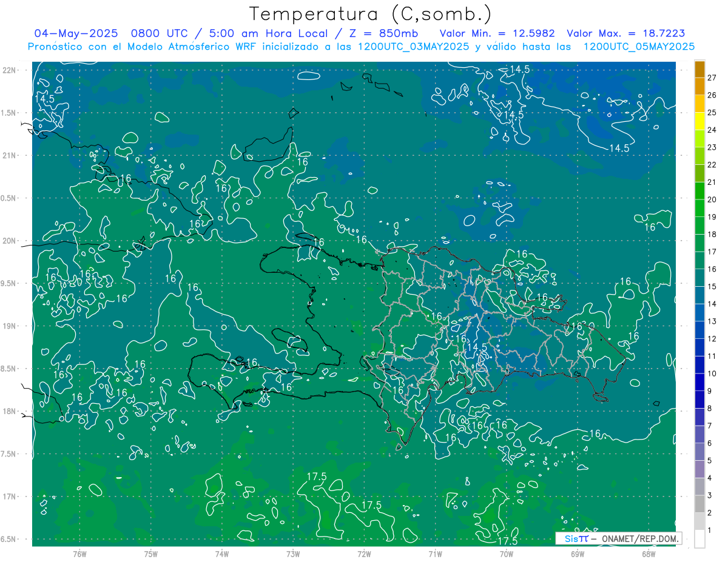728x562 pixels.
Task: Click the "18N" latitude axis label
Action: pos(8,411)
